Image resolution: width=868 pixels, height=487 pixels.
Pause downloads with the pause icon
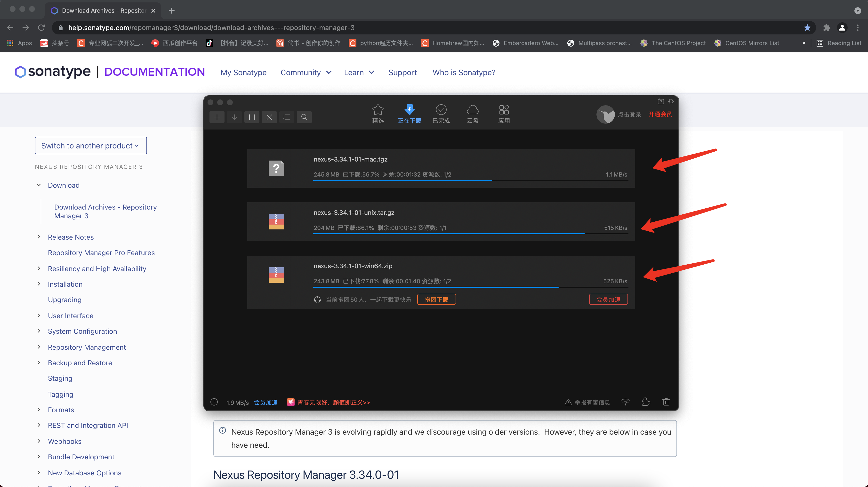(252, 117)
